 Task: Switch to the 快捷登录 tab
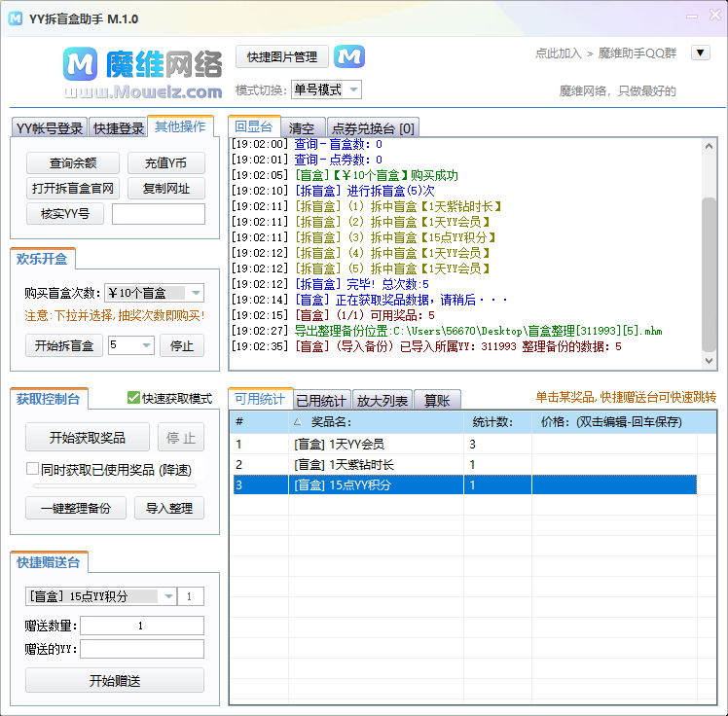click(119, 128)
